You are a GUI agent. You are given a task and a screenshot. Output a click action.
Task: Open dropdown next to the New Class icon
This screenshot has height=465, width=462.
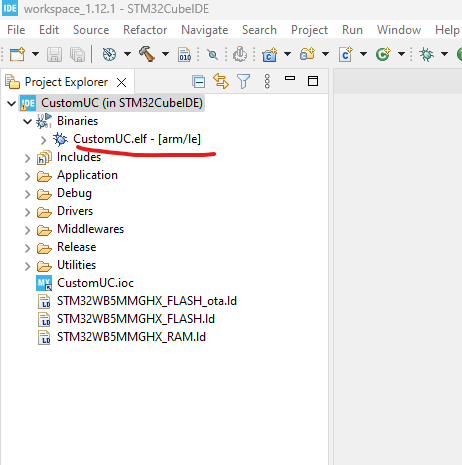point(401,54)
